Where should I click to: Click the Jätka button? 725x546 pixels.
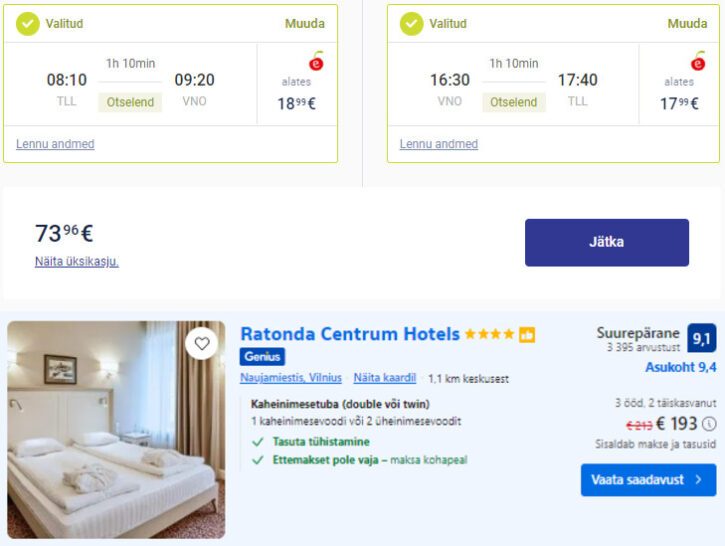(x=607, y=242)
